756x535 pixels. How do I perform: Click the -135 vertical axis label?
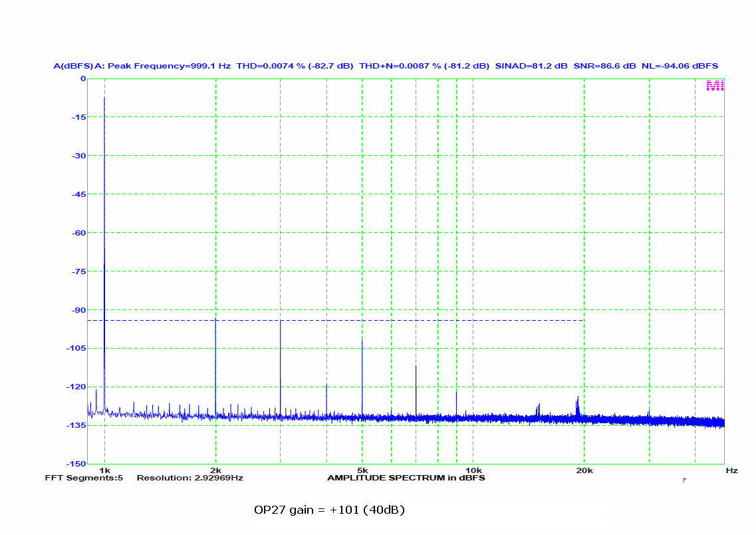pyautogui.click(x=76, y=425)
